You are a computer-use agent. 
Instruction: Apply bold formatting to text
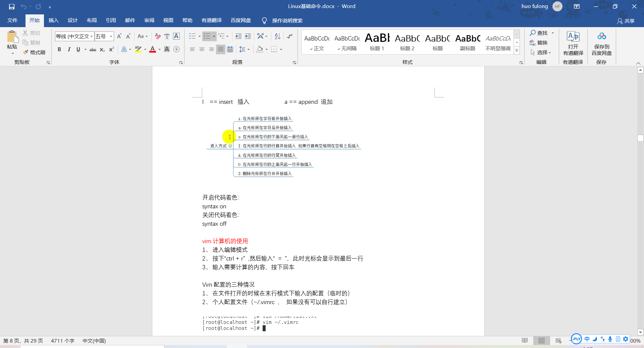click(x=59, y=49)
